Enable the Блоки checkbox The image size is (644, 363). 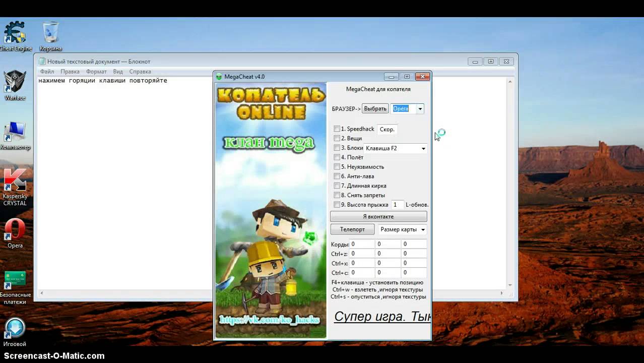click(337, 148)
